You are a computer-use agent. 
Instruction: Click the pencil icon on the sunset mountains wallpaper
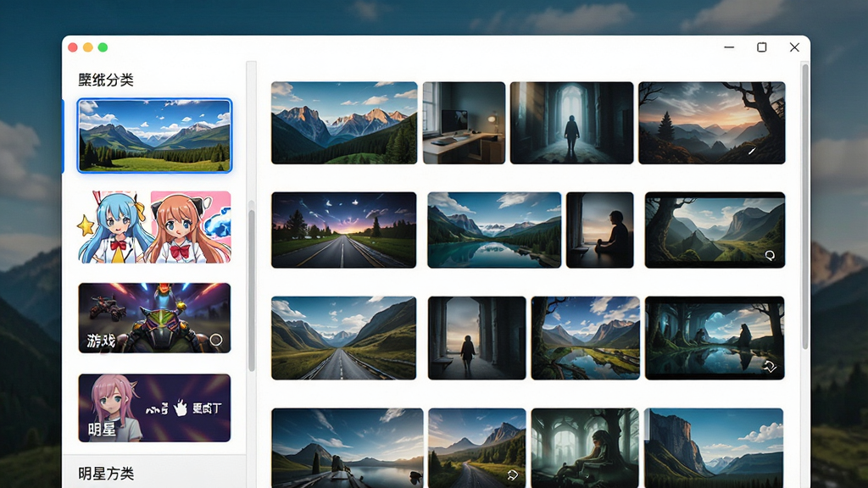tap(752, 151)
